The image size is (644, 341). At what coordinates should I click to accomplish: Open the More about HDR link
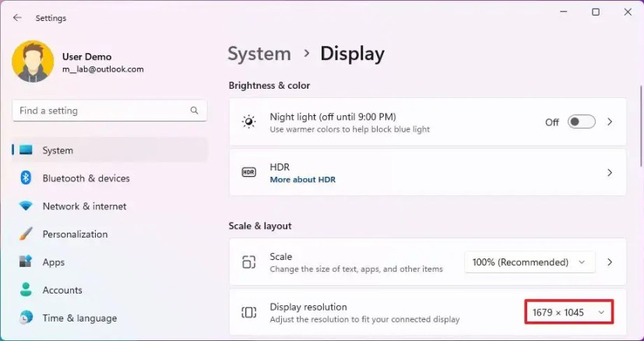pyautogui.click(x=303, y=180)
